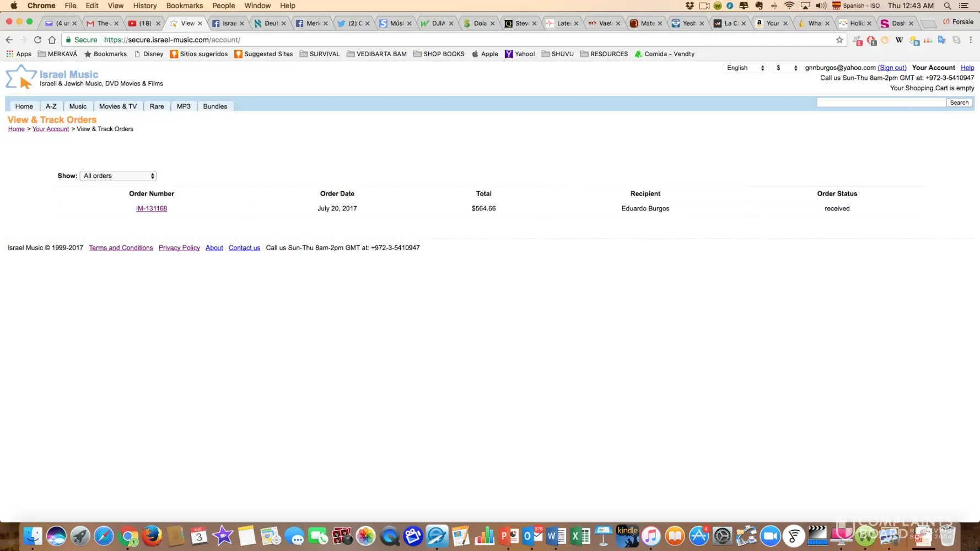The image size is (980, 551).
Task: Expand the Show orders filter dropdown
Action: 119,176
